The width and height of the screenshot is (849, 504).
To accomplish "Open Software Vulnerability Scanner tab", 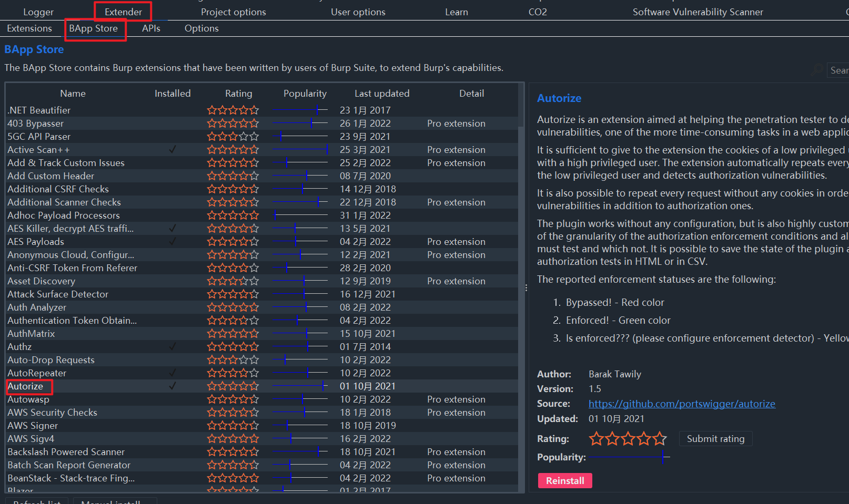I will (698, 12).
